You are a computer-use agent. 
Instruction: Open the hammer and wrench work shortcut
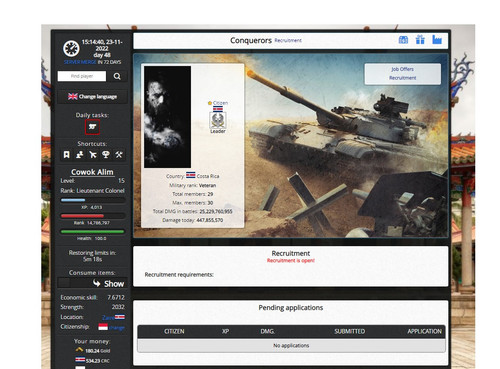(119, 155)
